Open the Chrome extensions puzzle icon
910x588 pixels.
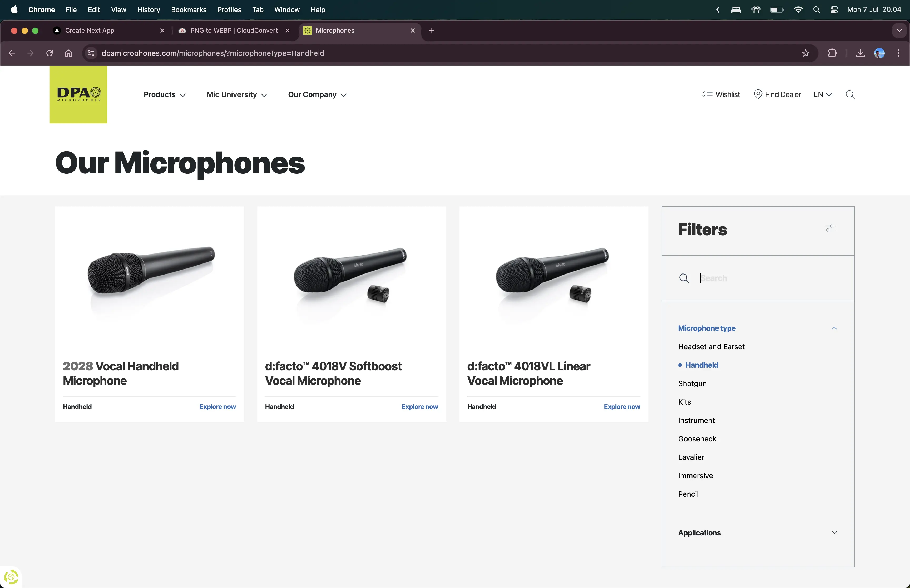(832, 53)
